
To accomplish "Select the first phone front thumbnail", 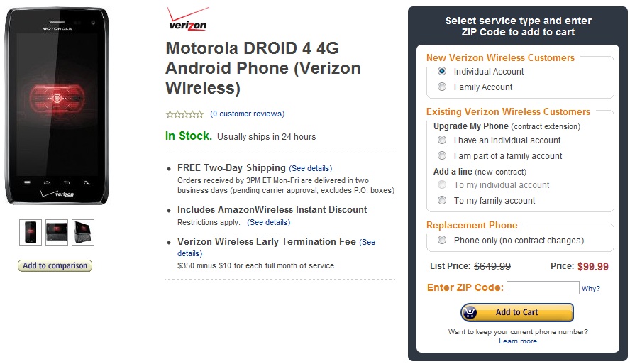I will coord(31,232).
